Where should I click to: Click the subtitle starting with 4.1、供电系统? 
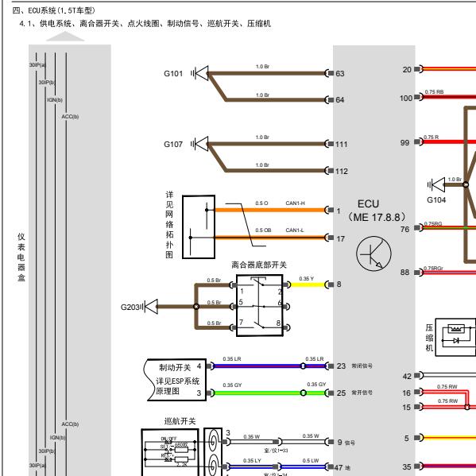(145, 24)
